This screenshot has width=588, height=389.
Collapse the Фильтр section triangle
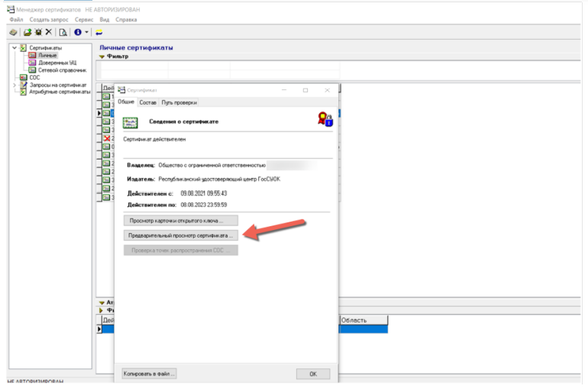(102, 57)
